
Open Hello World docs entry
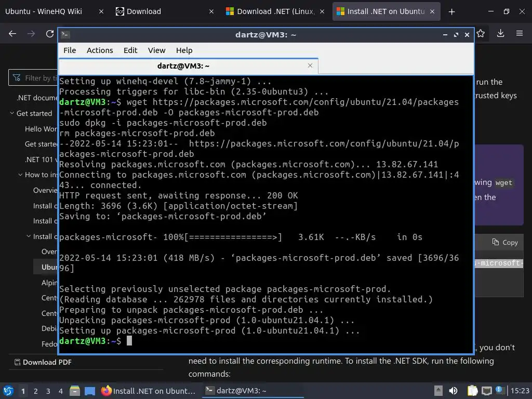pyautogui.click(x=41, y=129)
